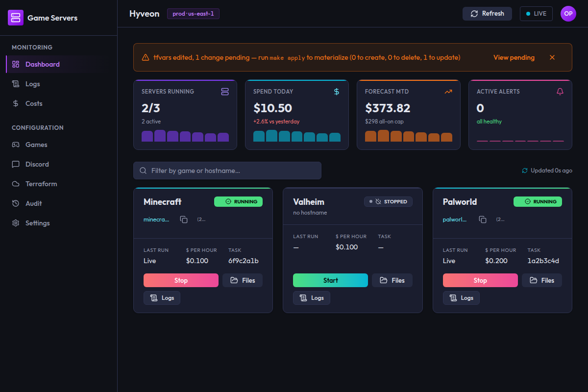Viewport: 588px width, 392px height.
Task: Click the search magnifier icon in filter box
Action: [143, 171]
